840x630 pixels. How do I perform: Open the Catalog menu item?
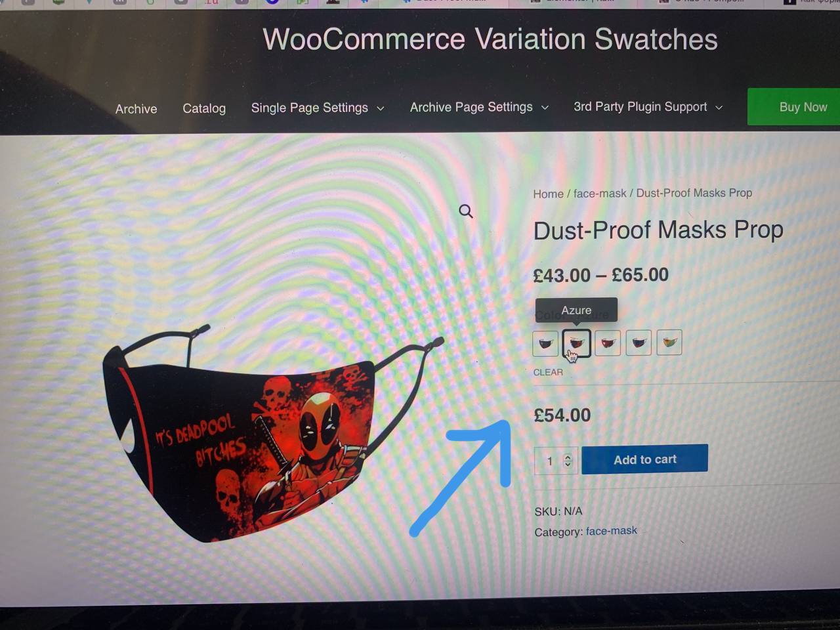pos(204,108)
